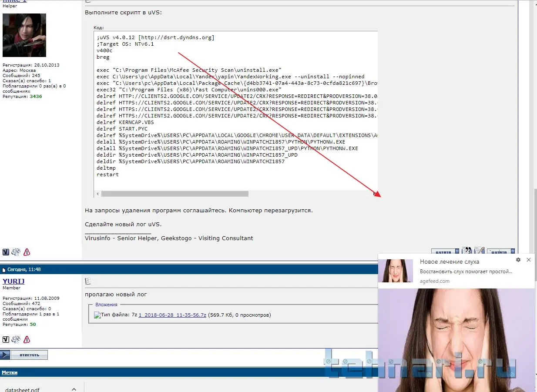Click the V icon under YURIJ's profile

point(6,339)
